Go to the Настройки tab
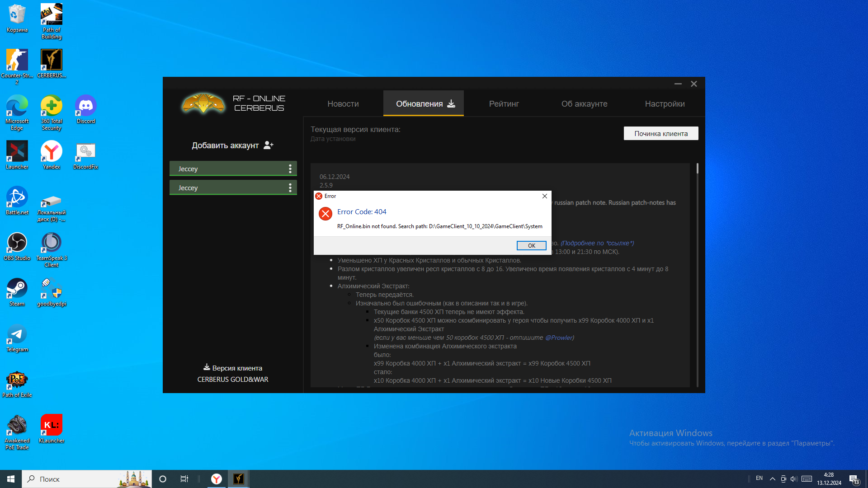This screenshot has height=488, width=868. coord(665,104)
